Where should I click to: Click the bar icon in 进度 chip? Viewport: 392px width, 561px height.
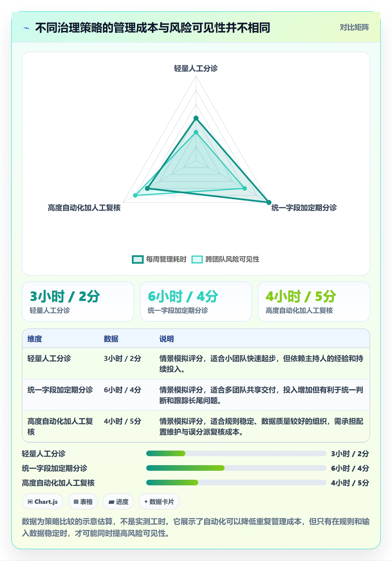coord(111,502)
